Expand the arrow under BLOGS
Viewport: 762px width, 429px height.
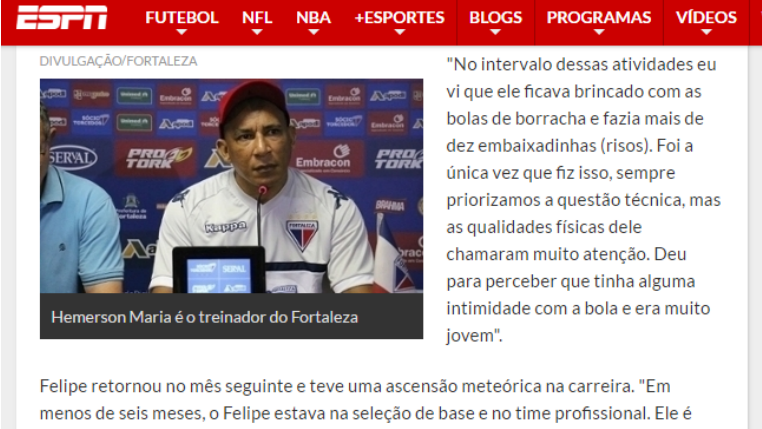(x=495, y=32)
